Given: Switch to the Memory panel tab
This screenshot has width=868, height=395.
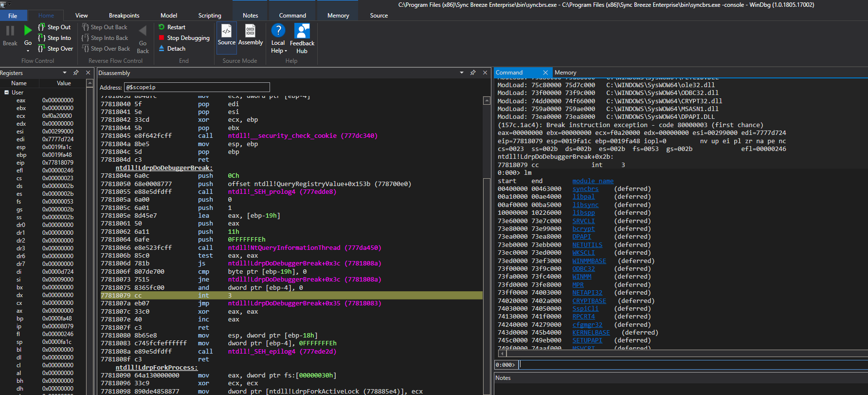Looking at the screenshot, I should (565, 73).
